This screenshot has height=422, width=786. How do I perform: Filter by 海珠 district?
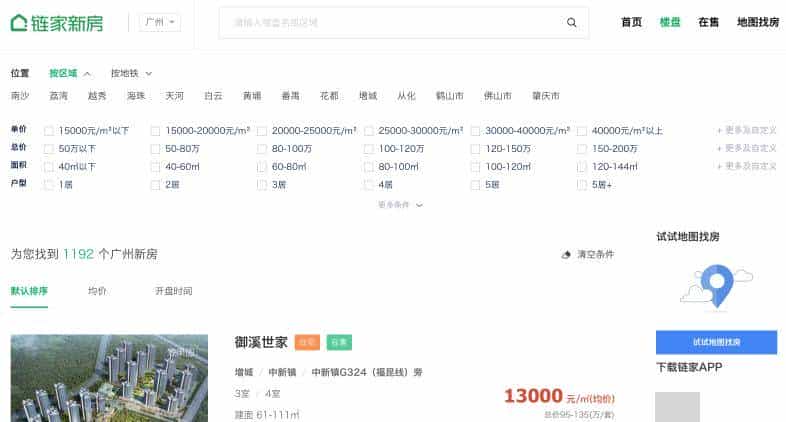pos(136,96)
